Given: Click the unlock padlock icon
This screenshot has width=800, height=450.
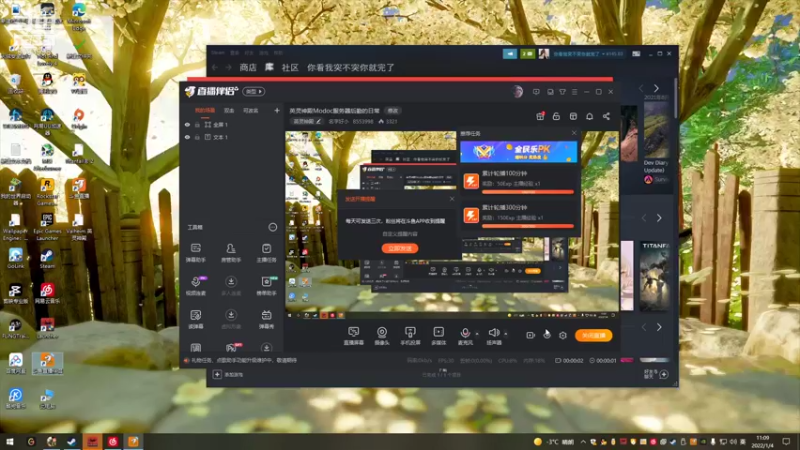Looking at the screenshot, I should 556,116.
